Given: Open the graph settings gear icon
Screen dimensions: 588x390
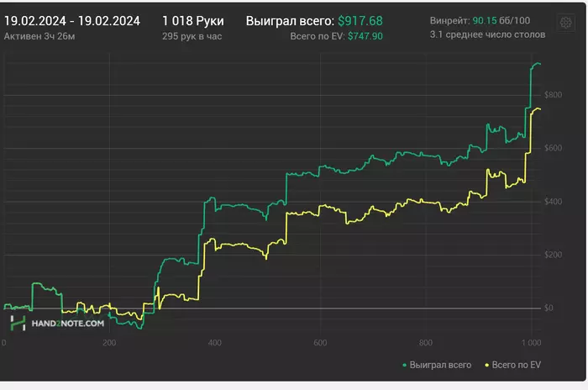Looking at the screenshot, I should [565, 23].
